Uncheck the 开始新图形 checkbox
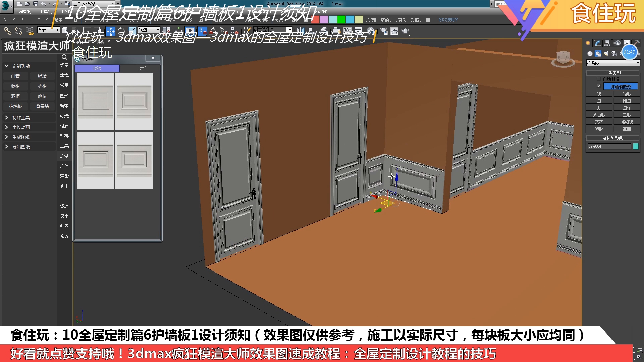Viewport: 644px width, 362px height. point(599,86)
